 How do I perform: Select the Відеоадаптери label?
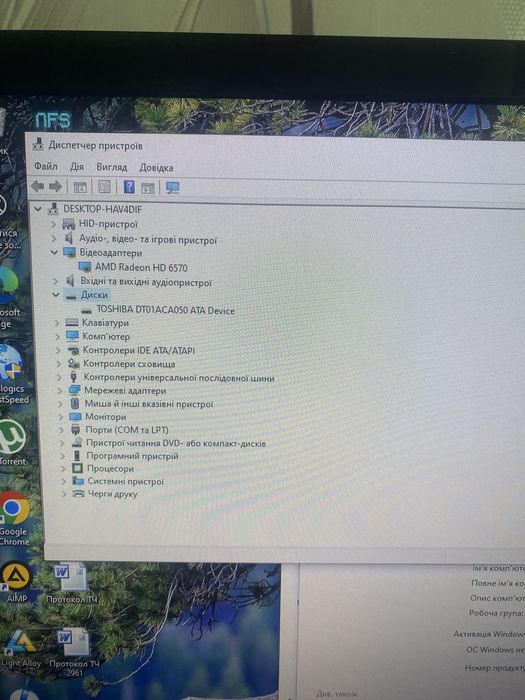[111, 253]
